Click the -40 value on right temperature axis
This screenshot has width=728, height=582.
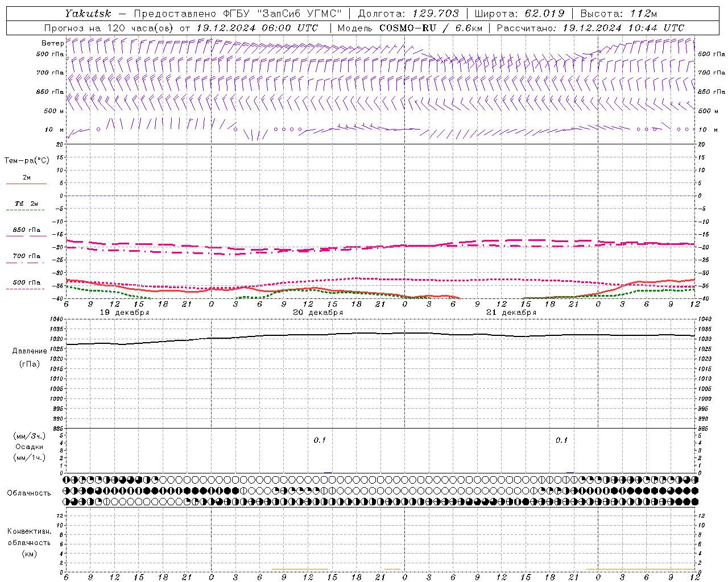[x=704, y=298]
